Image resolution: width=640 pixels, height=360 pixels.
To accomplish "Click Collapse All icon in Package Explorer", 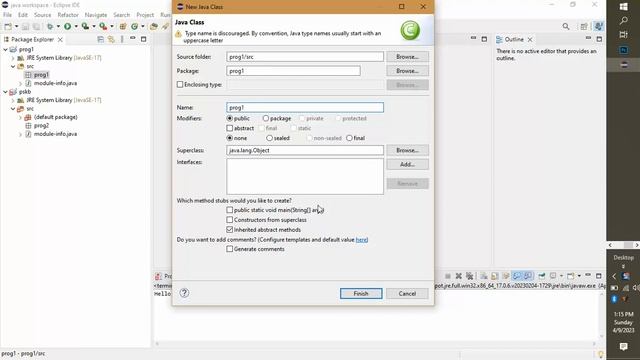I will [100, 39].
